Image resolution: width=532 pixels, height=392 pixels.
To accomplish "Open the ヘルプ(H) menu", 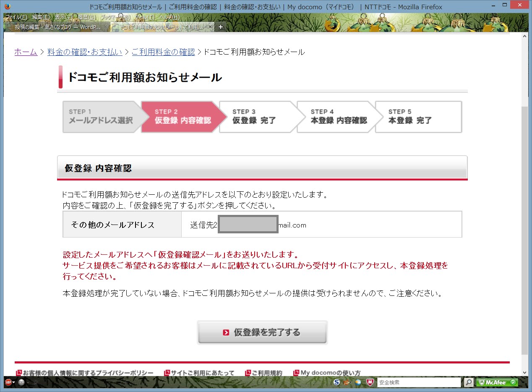I will [169, 17].
